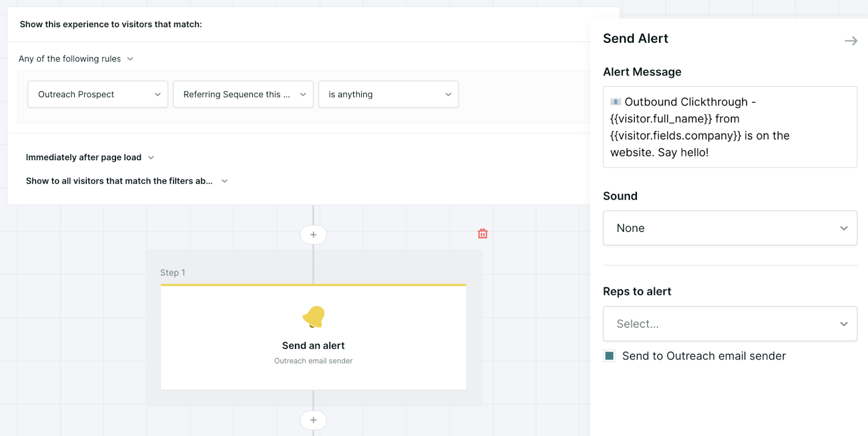Screen dimensions: 868x436
Task: Expand the Show to all visitors frequency option
Action: pos(127,181)
